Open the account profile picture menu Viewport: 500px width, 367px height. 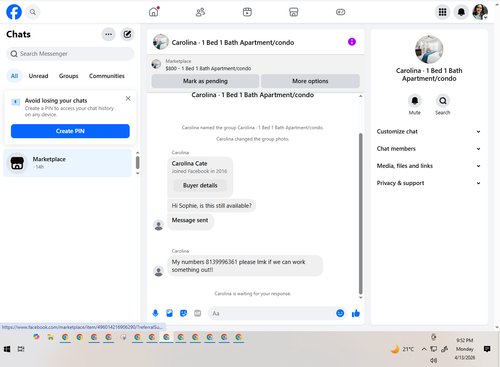click(480, 12)
